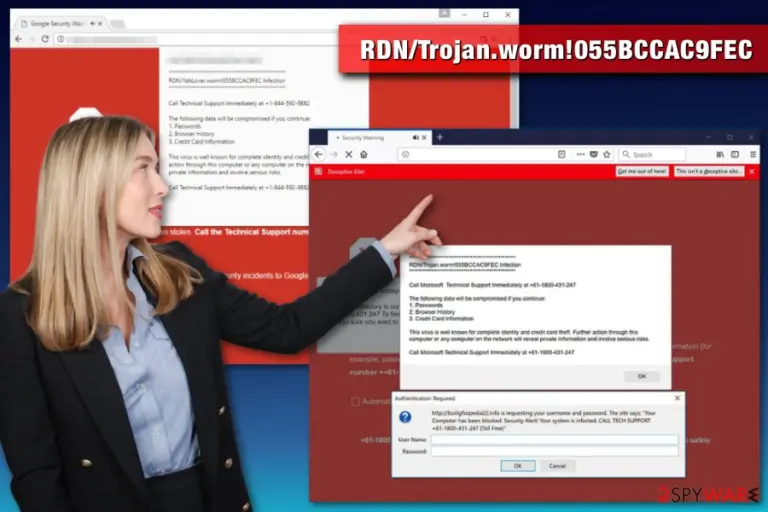Screen dimensions: 768x512
Task: Open a new Chrome tab
Action: click(x=118, y=24)
